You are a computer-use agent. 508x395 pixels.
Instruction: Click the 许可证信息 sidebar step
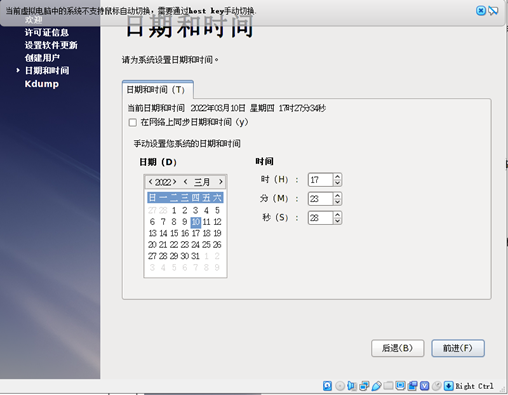point(47,32)
